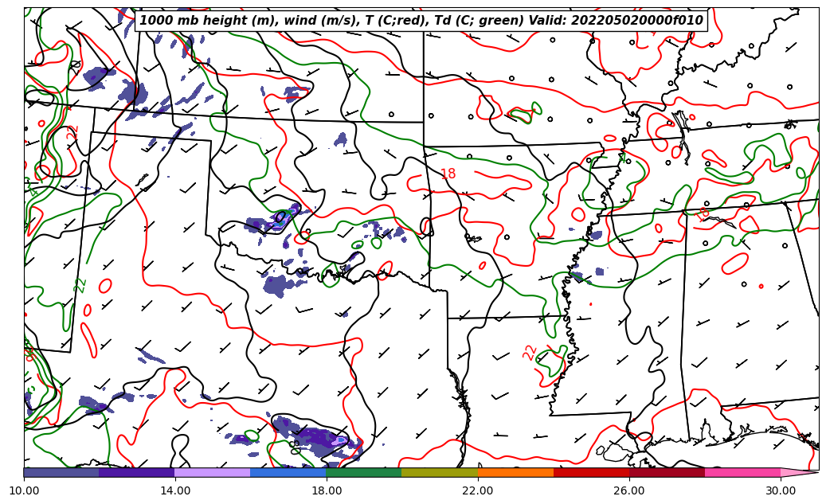Click red 18 contour label near Oklahoma-Arkansas border

click(x=448, y=174)
